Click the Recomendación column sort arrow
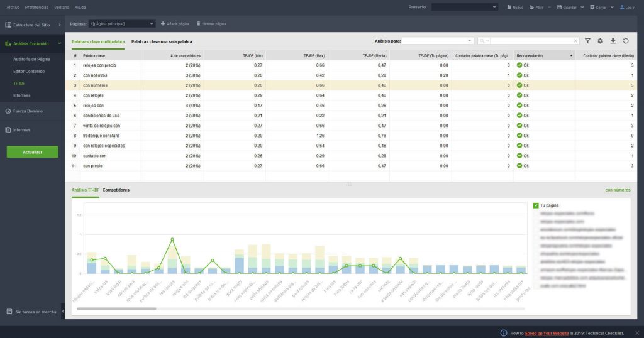 (571, 56)
